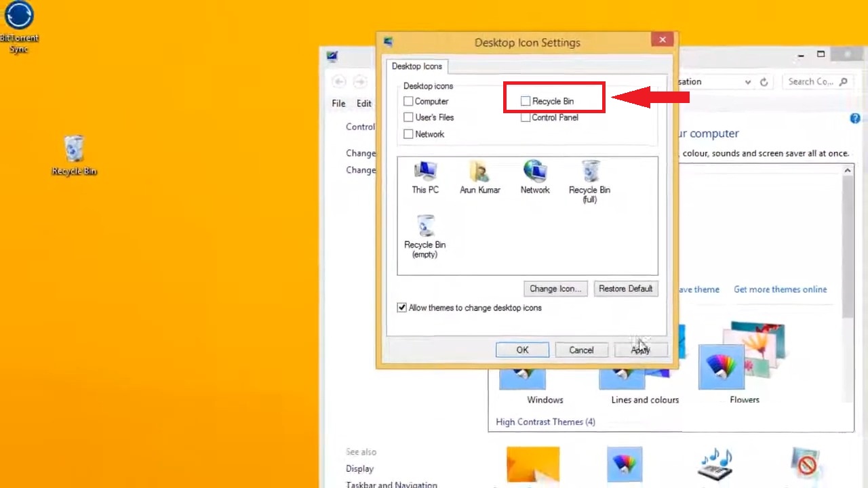Open the Edit menu in Personalisation window
Image resolution: width=868 pixels, height=488 pixels.
click(364, 104)
